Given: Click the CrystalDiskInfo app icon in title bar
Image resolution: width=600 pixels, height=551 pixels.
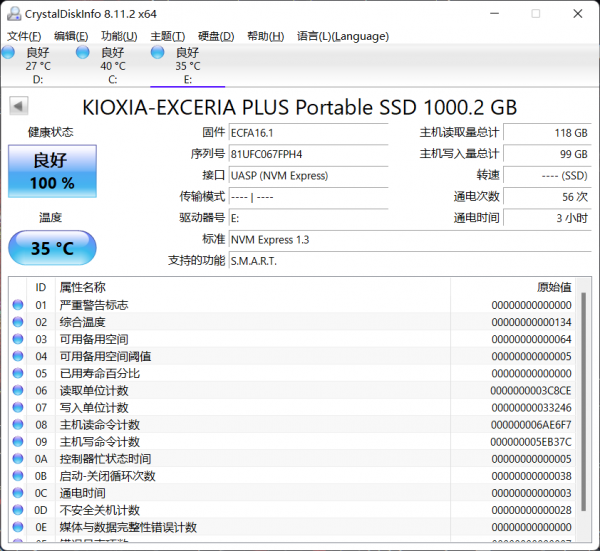Looking at the screenshot, I should pyautogui.click(x=13, y=14).
